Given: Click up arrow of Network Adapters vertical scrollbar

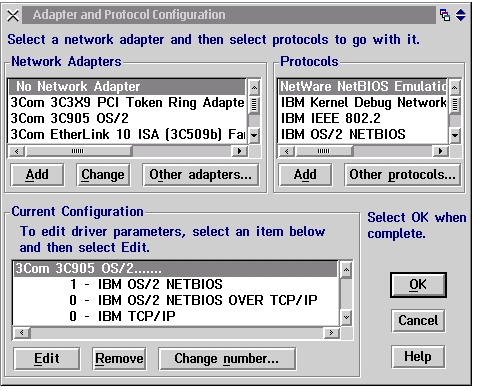Looking at the screenshot, I should [x=254, y=88].
